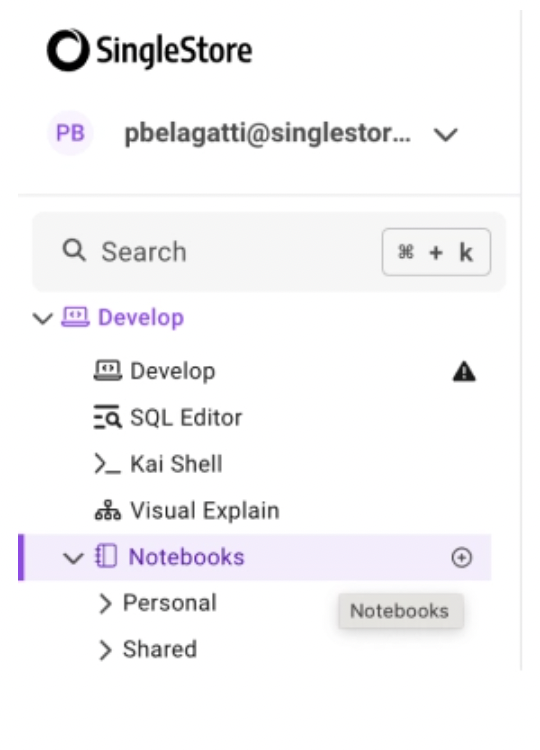Open SQL Editor
The image size is (540, 750).
[x=186, y=418]
